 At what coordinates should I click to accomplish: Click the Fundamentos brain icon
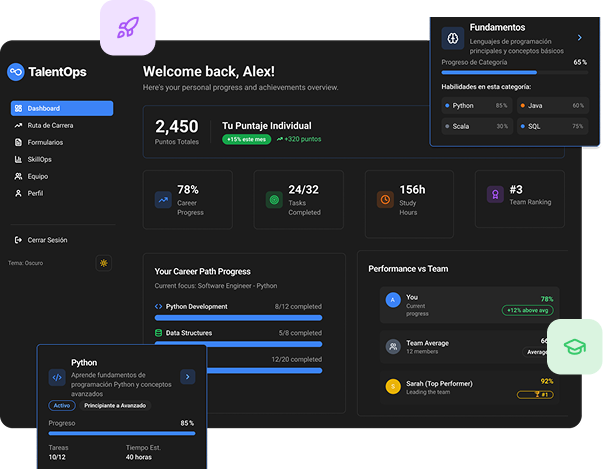(452, 38)
